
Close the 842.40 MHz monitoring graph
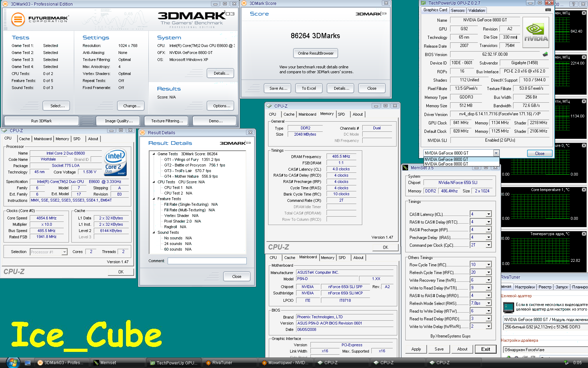584,13
